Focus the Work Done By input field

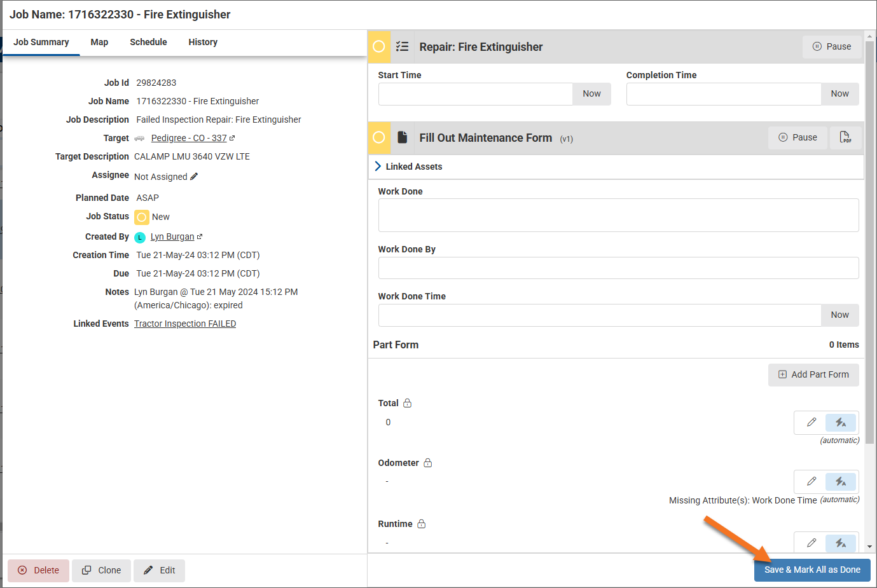coord(618,268)
